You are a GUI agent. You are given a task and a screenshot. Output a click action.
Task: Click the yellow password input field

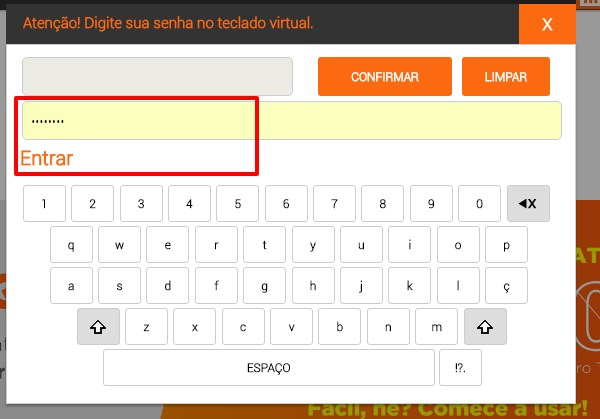292,121
